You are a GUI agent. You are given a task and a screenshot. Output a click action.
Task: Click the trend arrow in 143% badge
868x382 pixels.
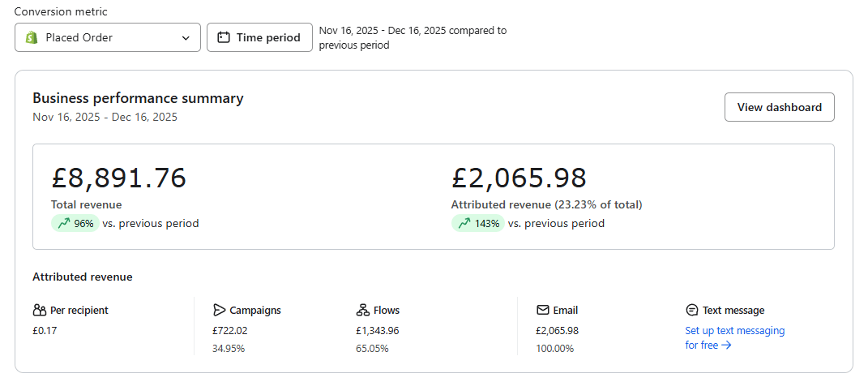click(x=464, y=223)
